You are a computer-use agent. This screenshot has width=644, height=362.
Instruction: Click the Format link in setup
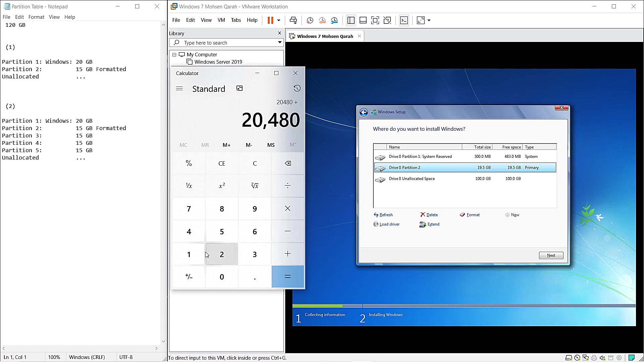point(473,215)
